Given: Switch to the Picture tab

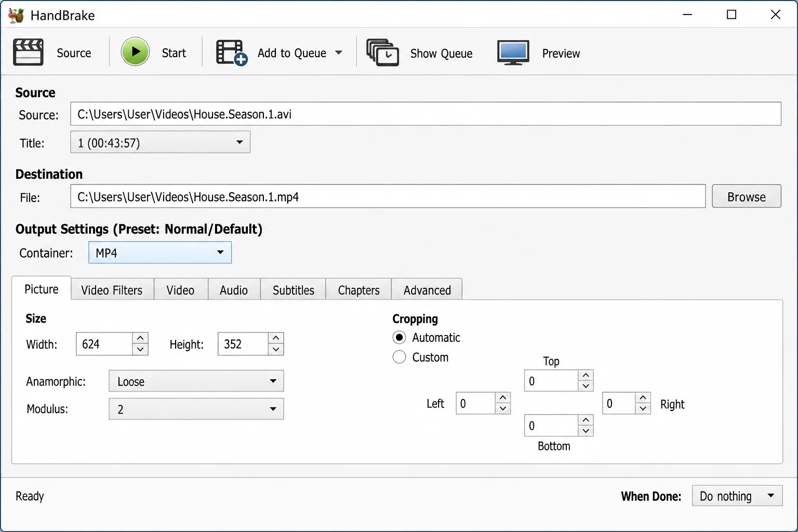Looking at the screenshot, I should [x=42, y=289].
